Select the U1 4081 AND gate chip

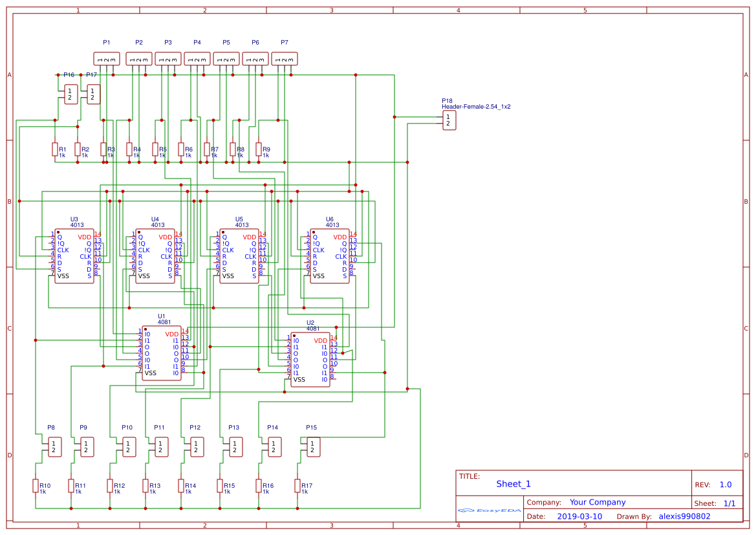[162, 353]
